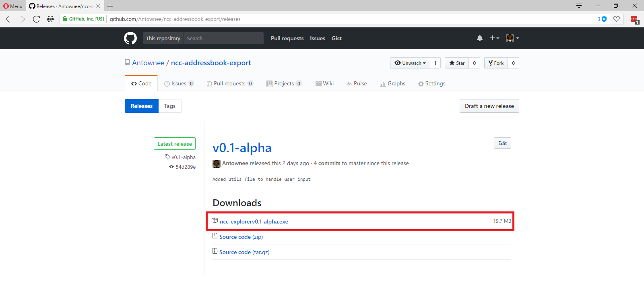Open the red extension icon
This screenshot has height=298, width=644.
tap(634, 19)
